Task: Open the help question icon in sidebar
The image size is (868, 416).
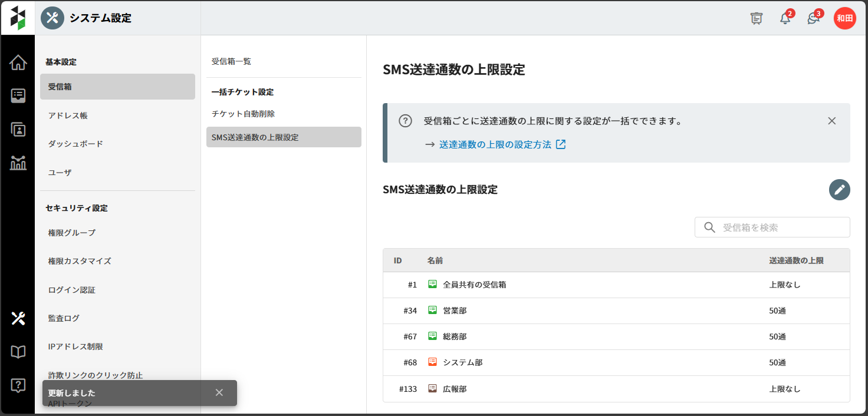Action: tap(18, 385)
